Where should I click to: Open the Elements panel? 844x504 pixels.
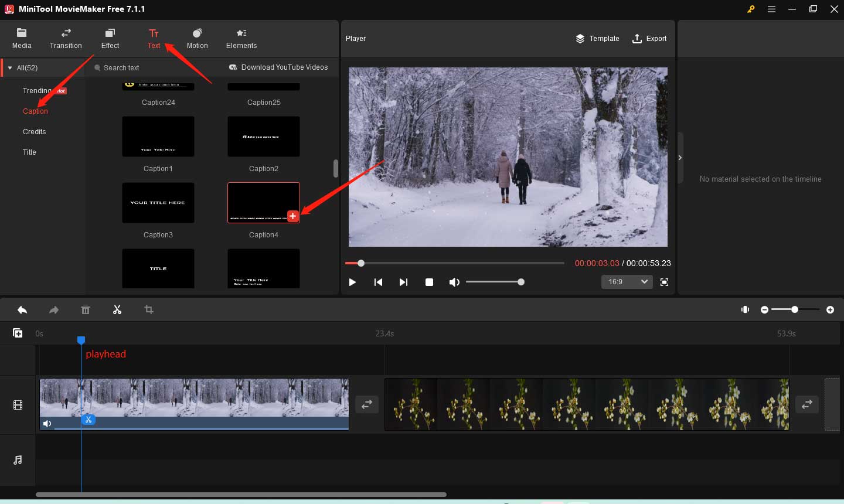241,38
